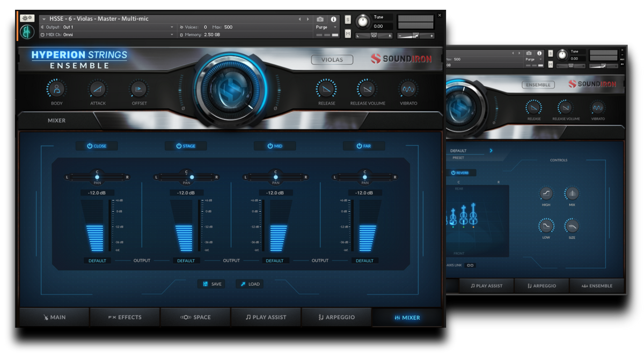Toggle the Solo (S) button in the front window
Viewport: 644px width, 362px height.
(x=348, y=20)
